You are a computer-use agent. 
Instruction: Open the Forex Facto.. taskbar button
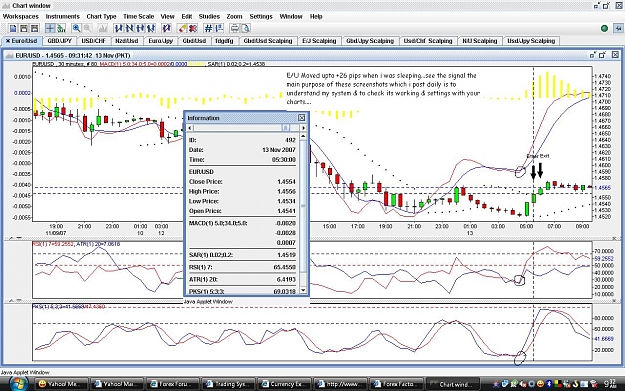click(x=395, y=384)
